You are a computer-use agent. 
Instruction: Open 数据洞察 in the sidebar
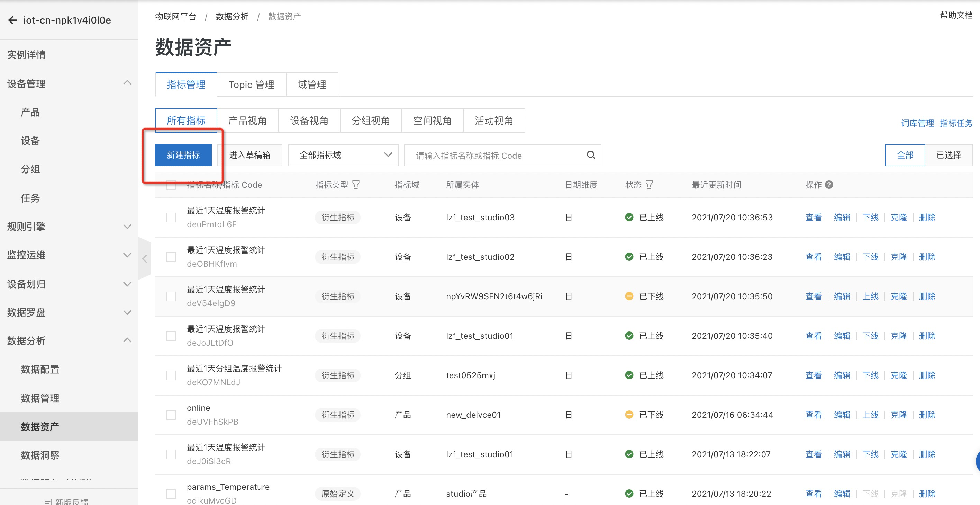pos(40,455)
